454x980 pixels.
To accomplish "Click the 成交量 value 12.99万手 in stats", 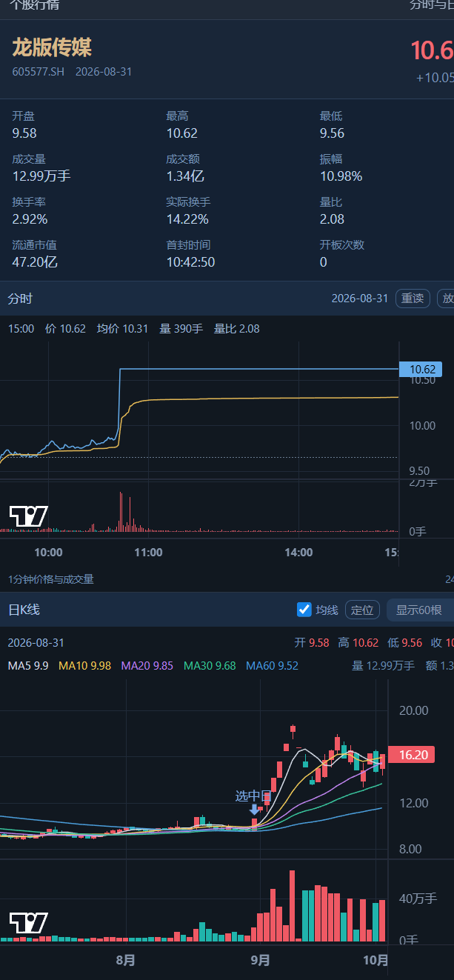I will coord(41,176).
